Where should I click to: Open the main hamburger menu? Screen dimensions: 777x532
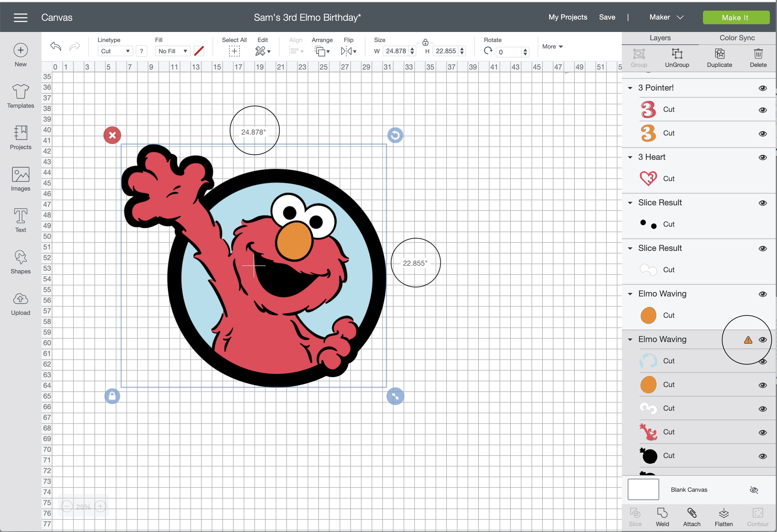click(x=20, y=17)
